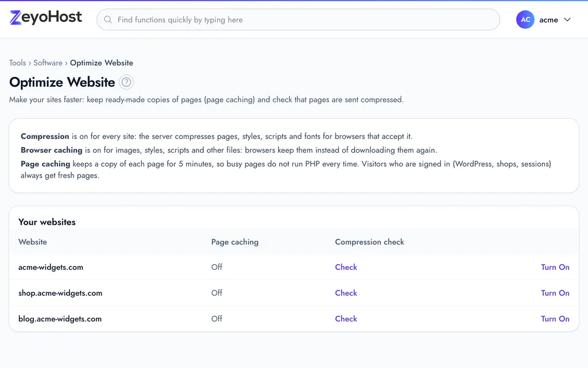Click the Optimize Website page title
Image resolution: width=588 pixels, height=368 pixels.
62,82
